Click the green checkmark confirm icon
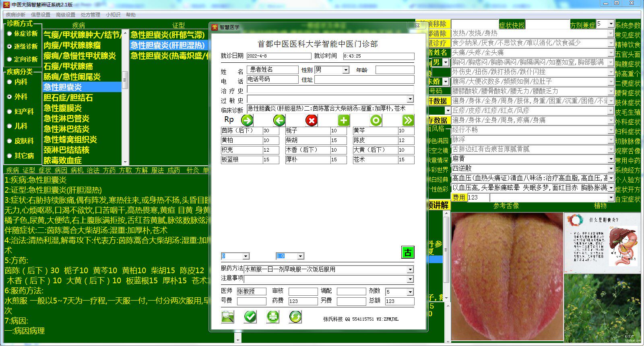Image resolution: width=644 pixels, height=346 pixels. [250, 317]
